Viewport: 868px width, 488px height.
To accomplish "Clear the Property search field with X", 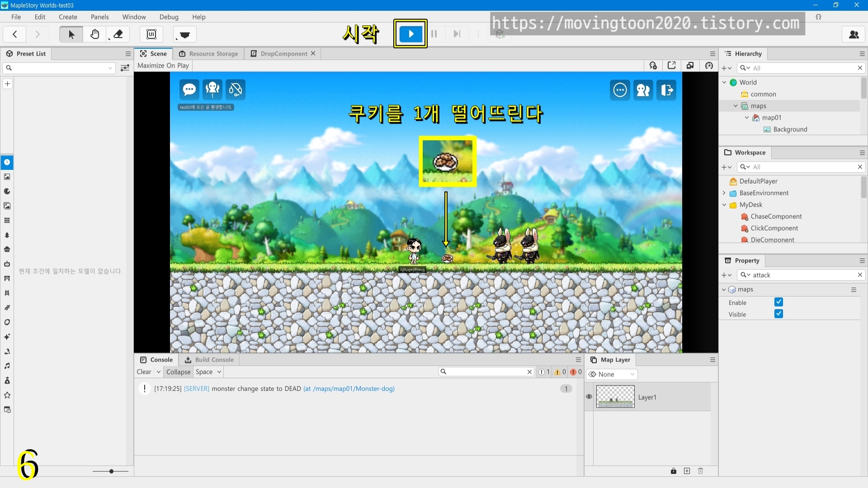I will [x=860, y=275].
